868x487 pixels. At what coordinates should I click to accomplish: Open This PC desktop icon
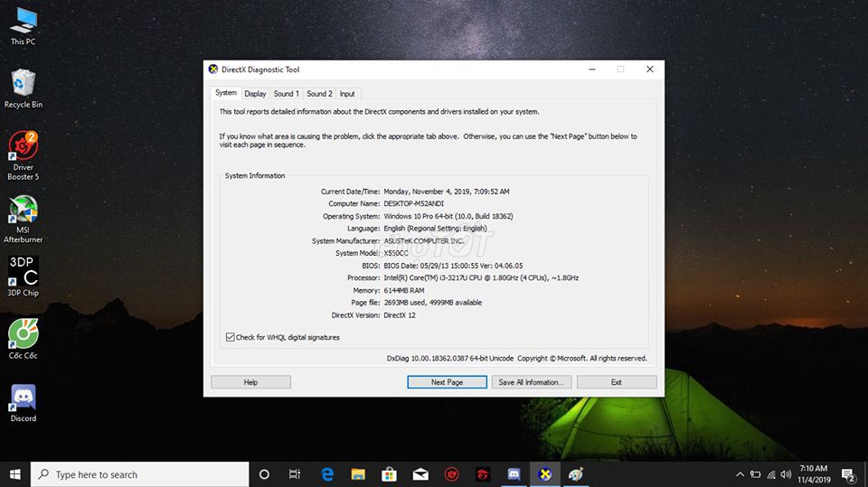[24, 25]
